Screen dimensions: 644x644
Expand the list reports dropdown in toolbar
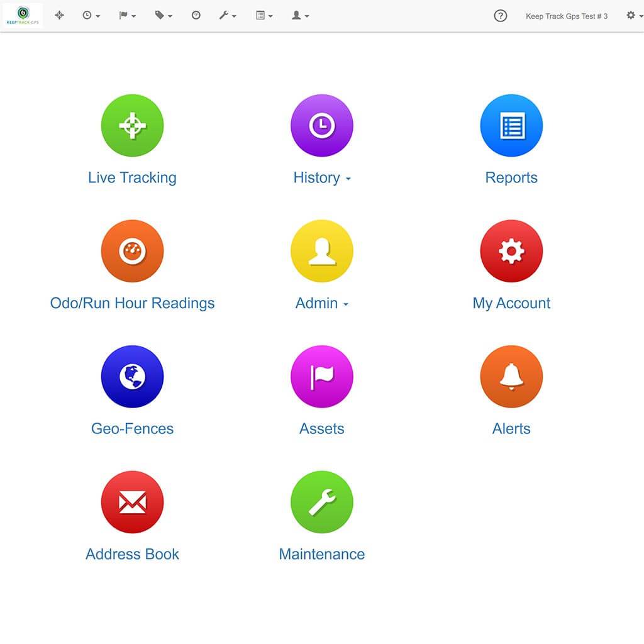point(264,16)
